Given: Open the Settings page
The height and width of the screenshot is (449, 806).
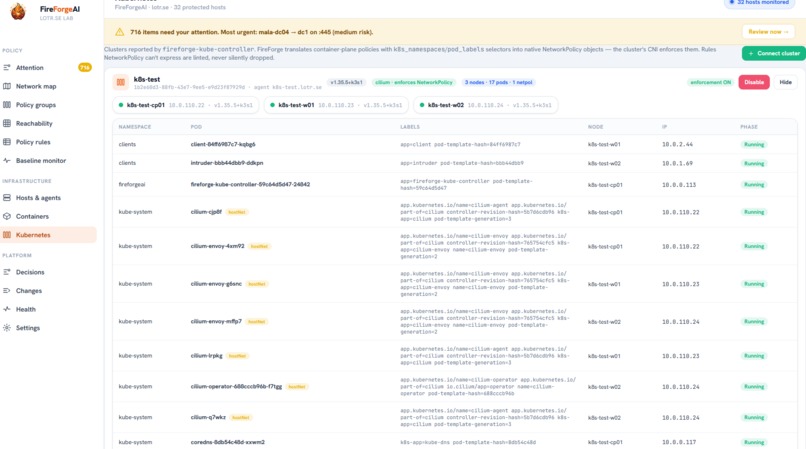Looking at the screenshot, I should [x=28, y=328].
